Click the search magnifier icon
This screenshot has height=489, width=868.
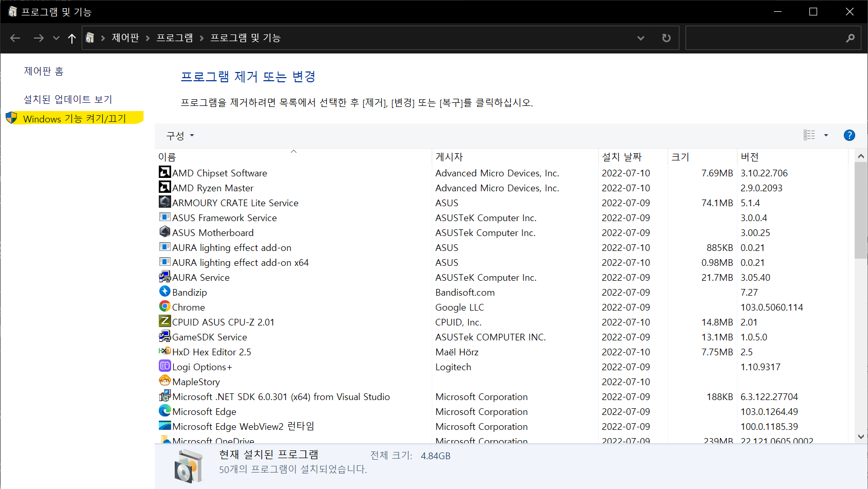[x=851, y=38]
